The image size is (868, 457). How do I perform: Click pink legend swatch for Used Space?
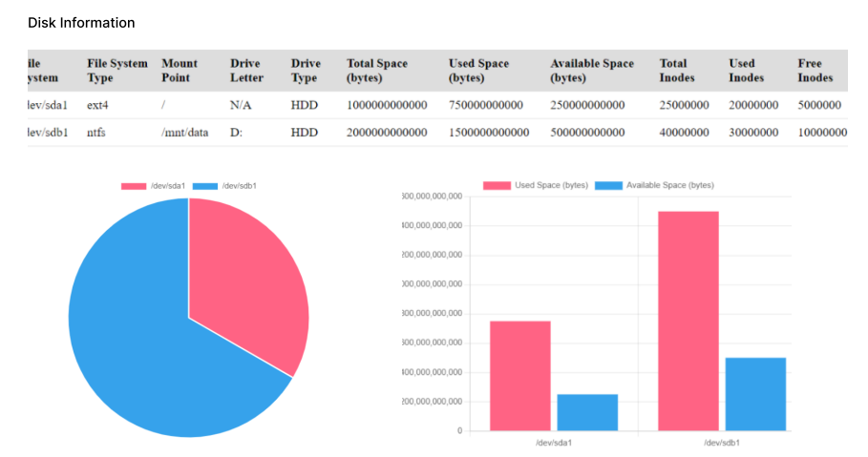(x=497, y=185)
